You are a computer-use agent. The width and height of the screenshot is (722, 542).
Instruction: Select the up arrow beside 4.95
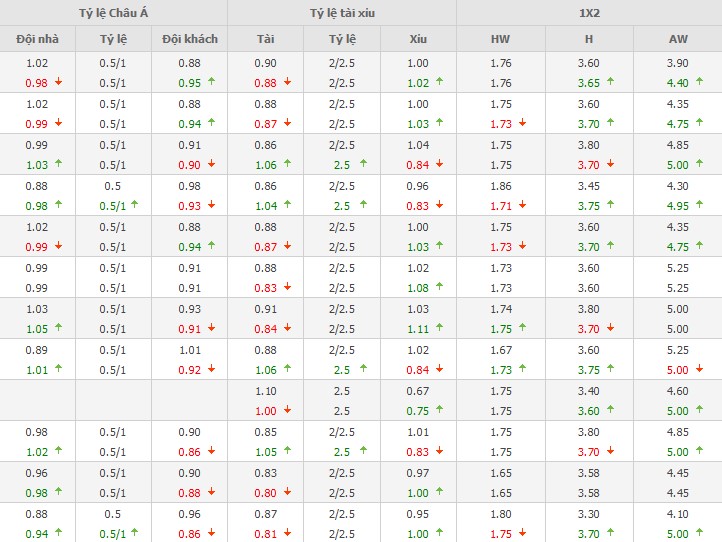pyautogui.click(x=698, y=206)
